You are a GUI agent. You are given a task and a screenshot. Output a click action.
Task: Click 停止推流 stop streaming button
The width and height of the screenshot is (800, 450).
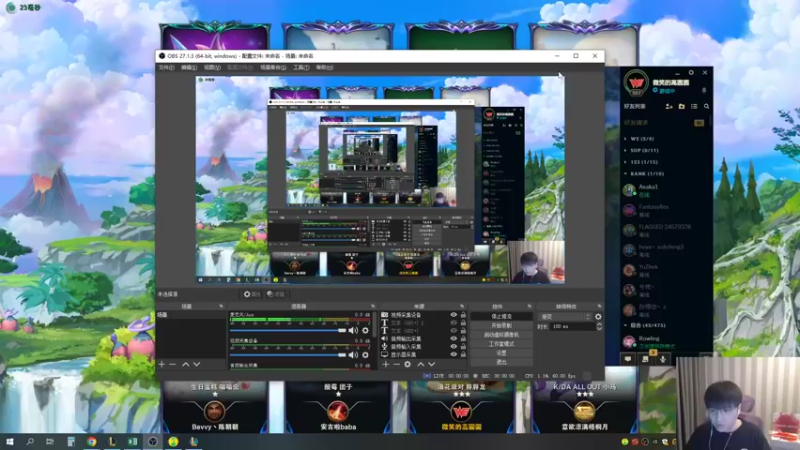502,316
